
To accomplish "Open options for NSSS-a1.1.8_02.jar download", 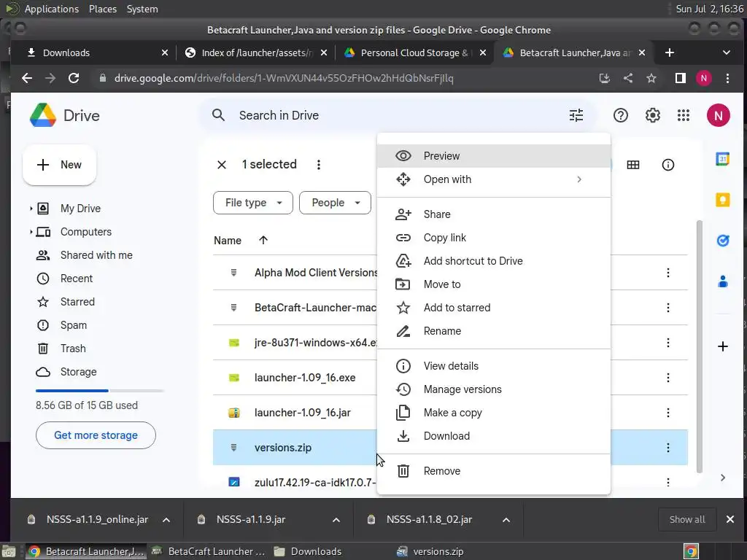I will (x=506, y=520).
